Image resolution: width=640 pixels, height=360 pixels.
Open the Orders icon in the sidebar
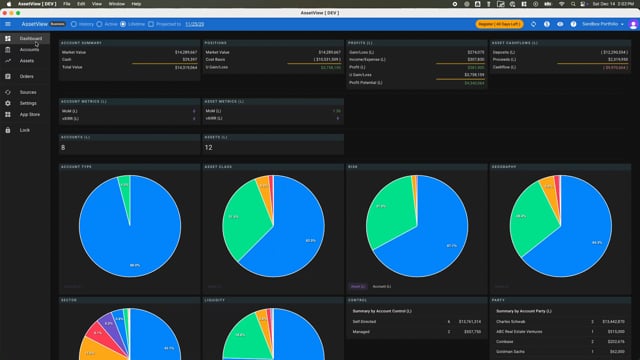click(8, 76)
